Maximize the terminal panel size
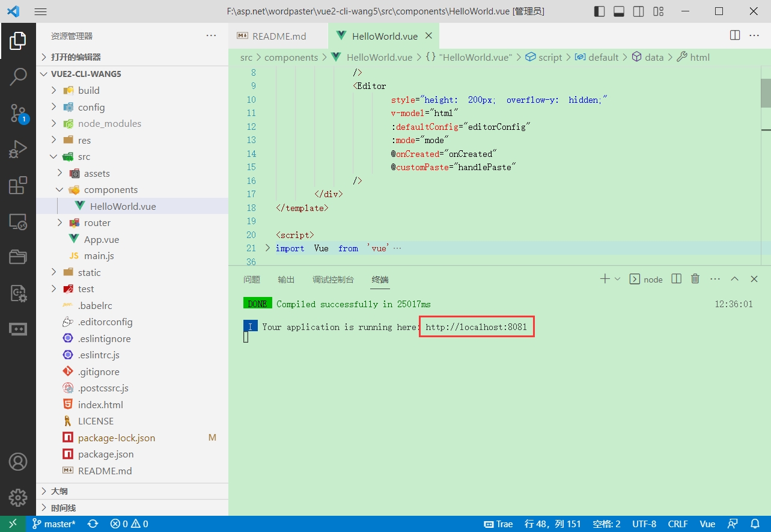Image resolution: width=771 pixels, height=532 pixels. [x=734, y=279]
